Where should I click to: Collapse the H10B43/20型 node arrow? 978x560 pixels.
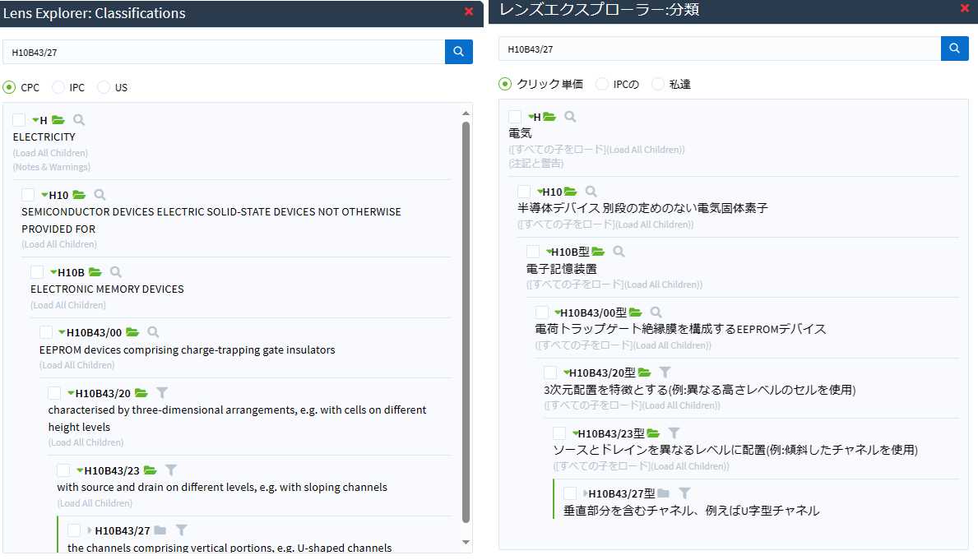[x=567, y=373]
